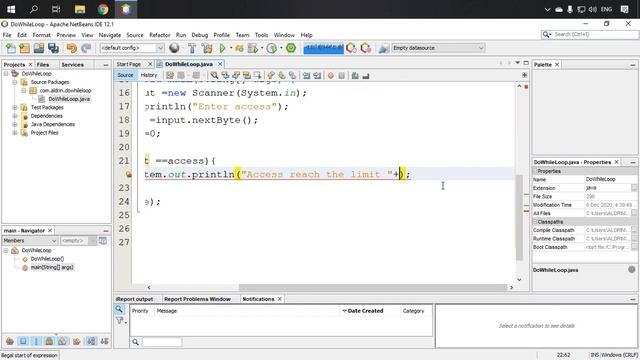
Task: Click the editor vertical scrollbar
Action: pyautogui.click(x=520, y=217)
